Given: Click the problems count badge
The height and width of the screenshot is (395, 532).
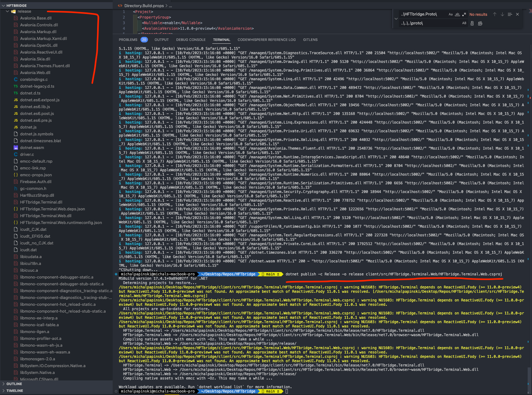Looking at the screenshot, I should click(144, 40).
